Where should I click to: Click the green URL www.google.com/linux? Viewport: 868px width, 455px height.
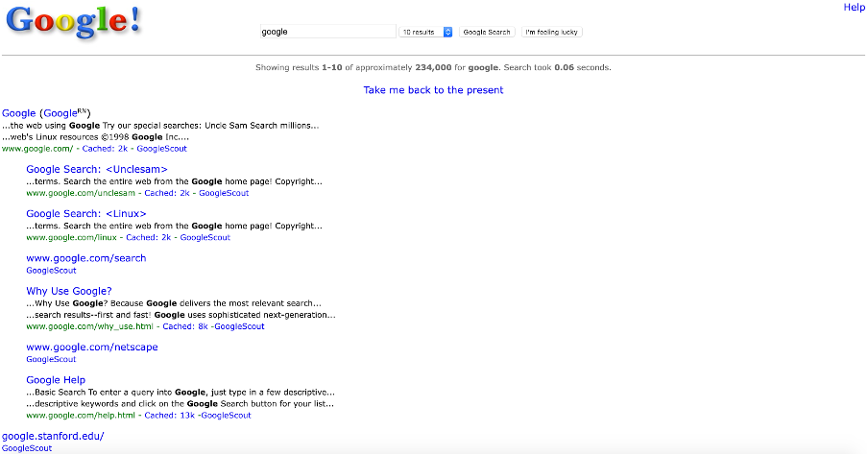point(71,237)
